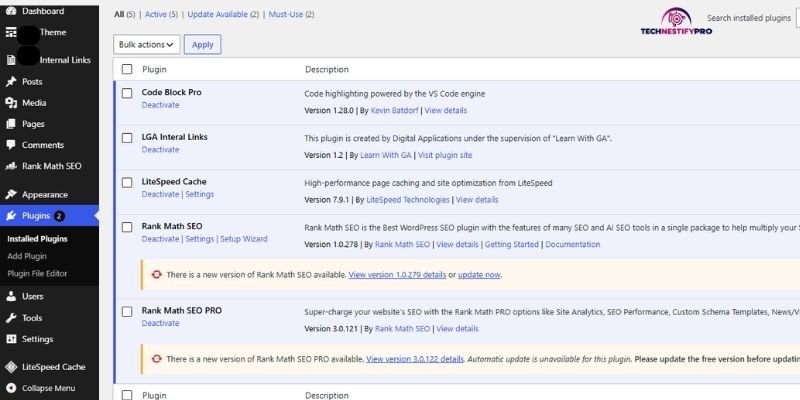Click the Pages icon in sidebar
This screenshot has width=800, height=400.
pos(11,124)
